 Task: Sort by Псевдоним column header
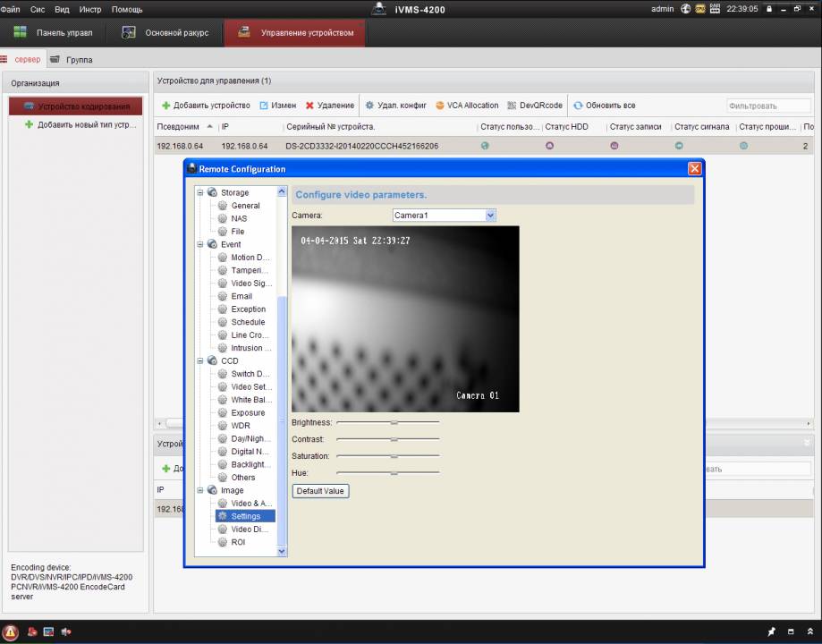[178, 127]
